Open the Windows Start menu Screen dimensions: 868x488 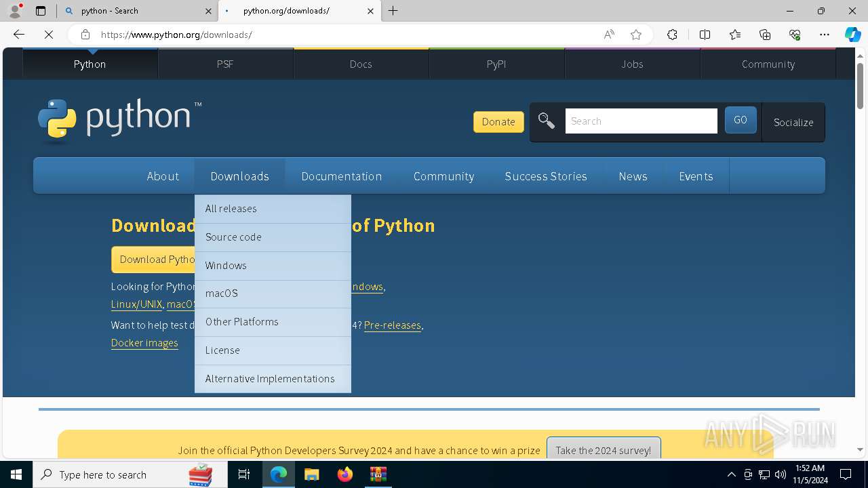coord(16,474)
